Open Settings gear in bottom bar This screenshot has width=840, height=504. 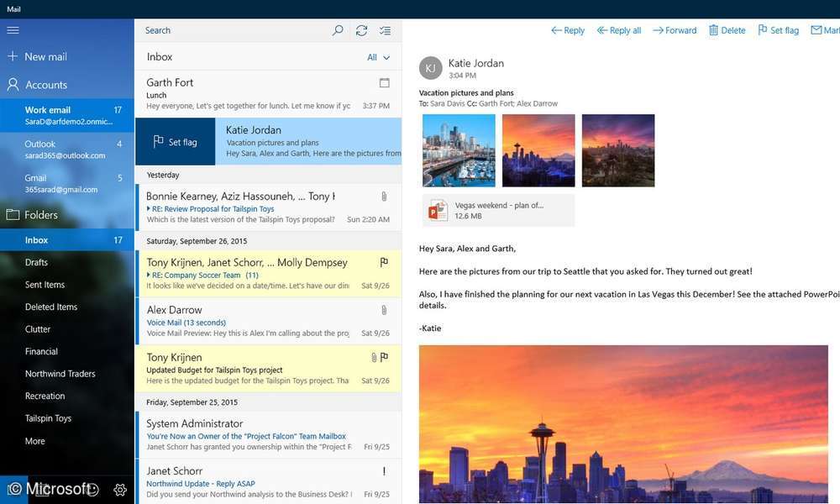[120, 490]
